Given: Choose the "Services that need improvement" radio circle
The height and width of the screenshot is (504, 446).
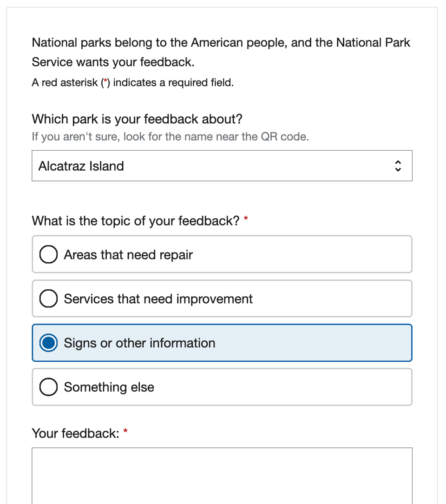Looking at the screenshot, I should pyautogui.click(x=48, y=299).
